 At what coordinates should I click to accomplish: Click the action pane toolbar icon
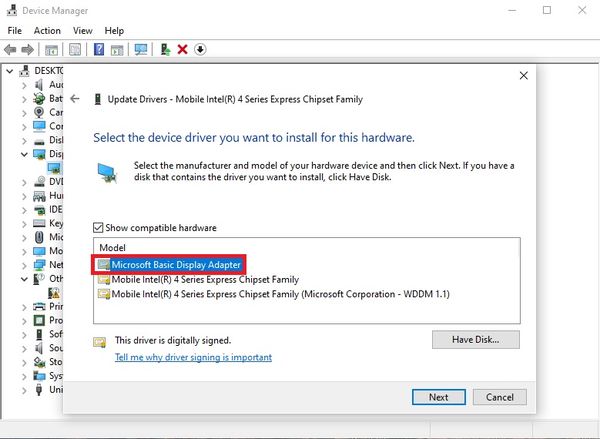[x=117, y=50]
